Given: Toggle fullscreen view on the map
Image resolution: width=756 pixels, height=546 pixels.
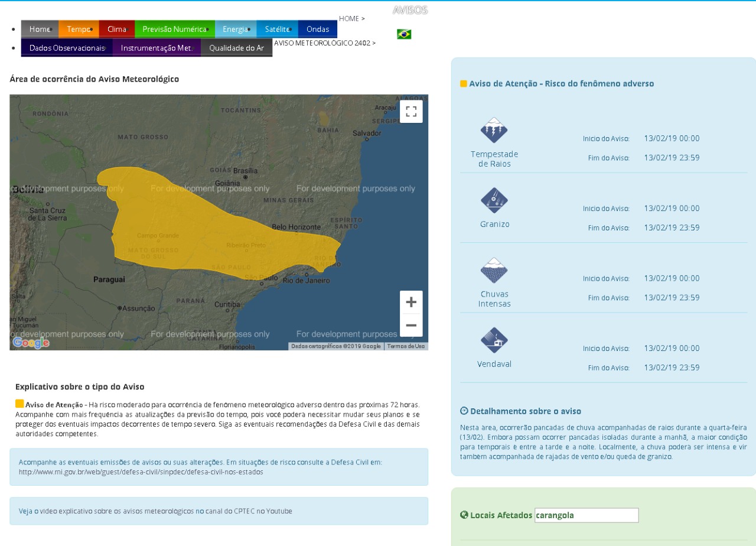Looking at the screenshot, I should pyautogui.click(x=411, y=112).
